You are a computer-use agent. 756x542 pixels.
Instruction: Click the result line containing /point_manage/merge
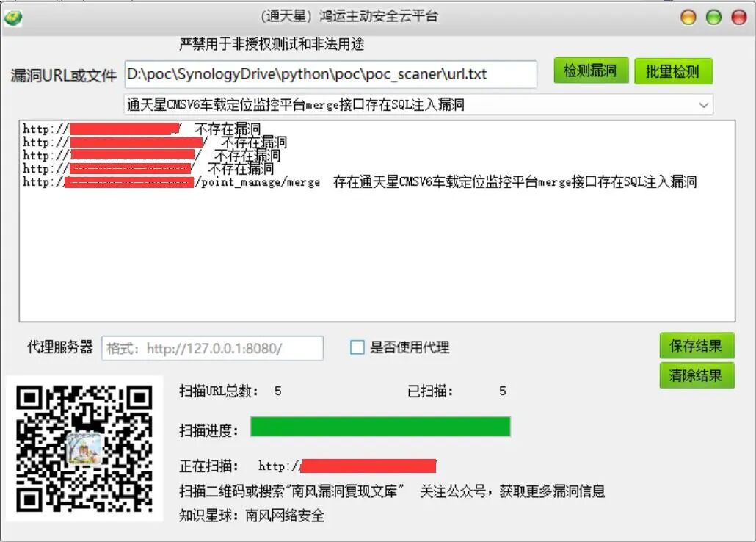click(360, 182)
